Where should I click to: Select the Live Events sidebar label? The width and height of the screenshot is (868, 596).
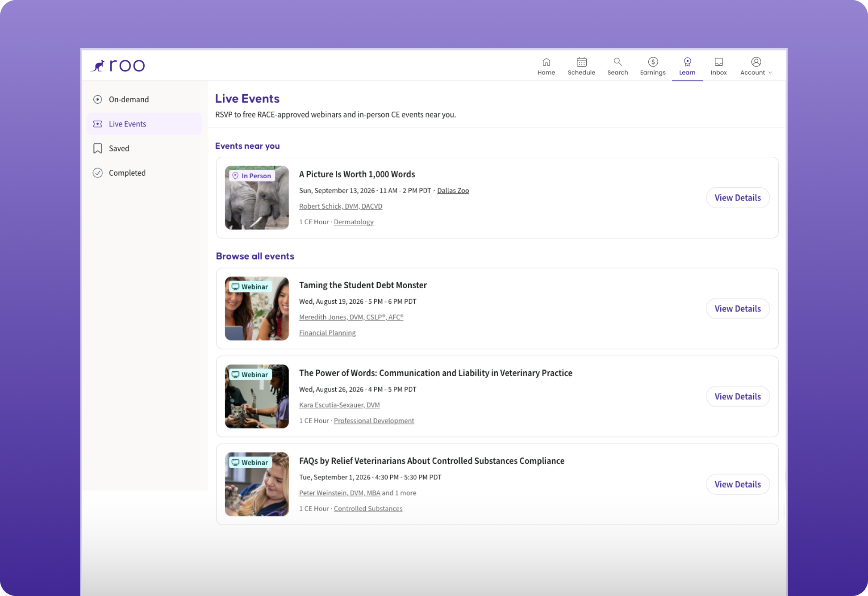tap(127, 124)
